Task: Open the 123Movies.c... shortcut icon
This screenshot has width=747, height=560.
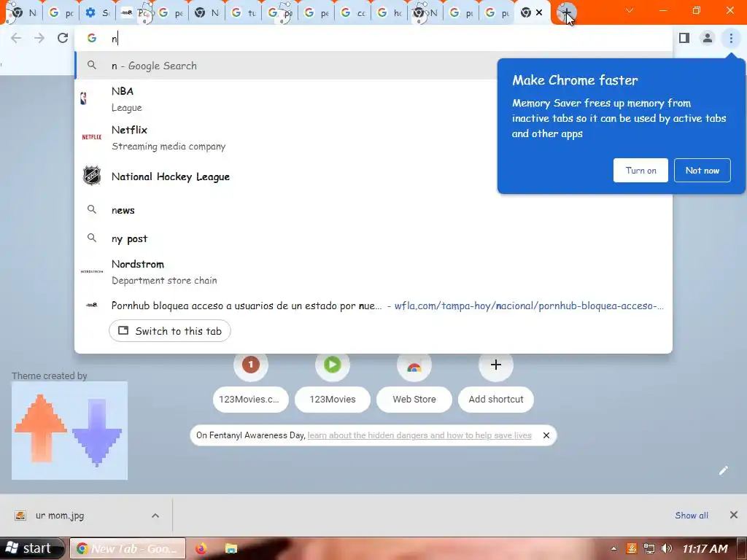Action: point(251,365)
